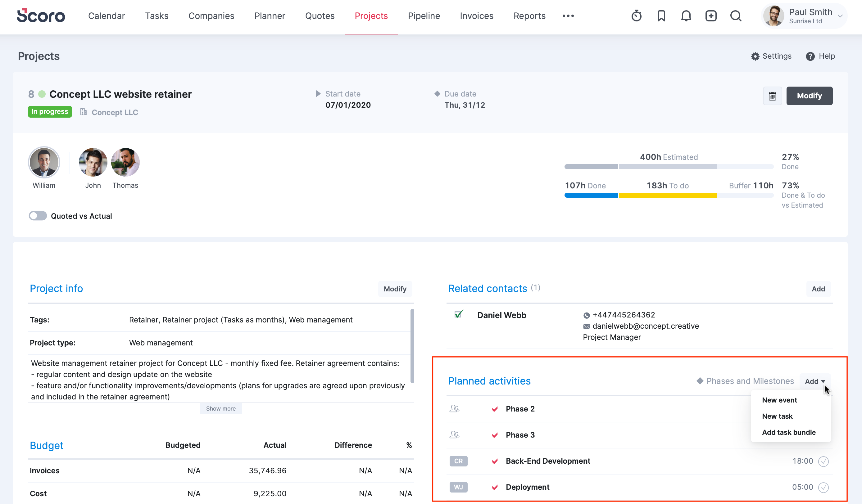Click the calendar icon next to Modify
Screen dimensions: 862x504
tap(772, 96)
